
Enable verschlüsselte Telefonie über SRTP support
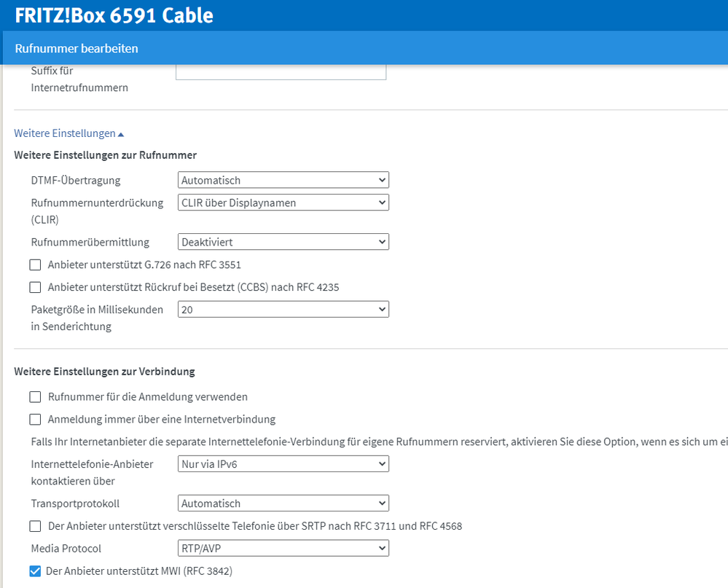pos(35,525)
